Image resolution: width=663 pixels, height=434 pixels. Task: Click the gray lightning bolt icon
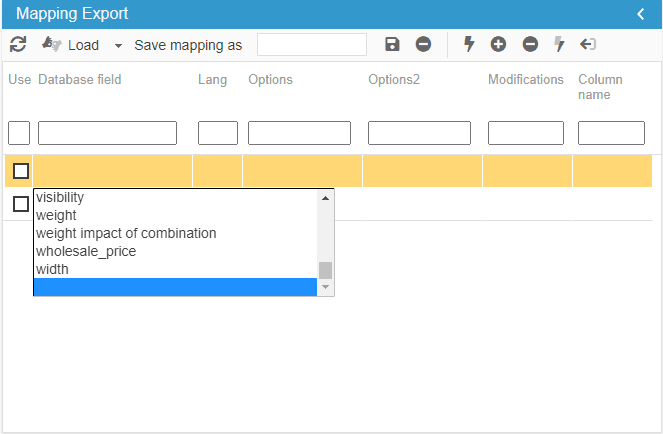[559, 44]
